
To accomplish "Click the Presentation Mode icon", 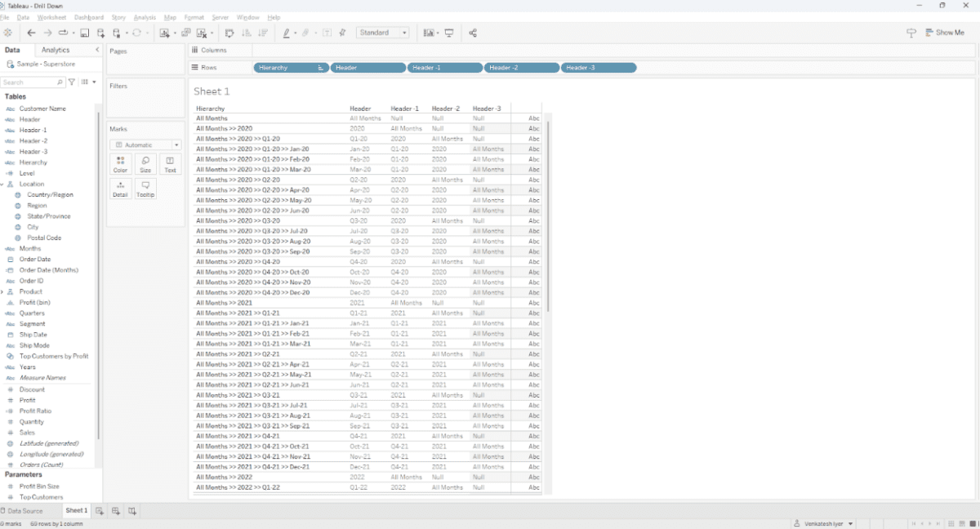I will pyautogui.click(x=449, y=33).
